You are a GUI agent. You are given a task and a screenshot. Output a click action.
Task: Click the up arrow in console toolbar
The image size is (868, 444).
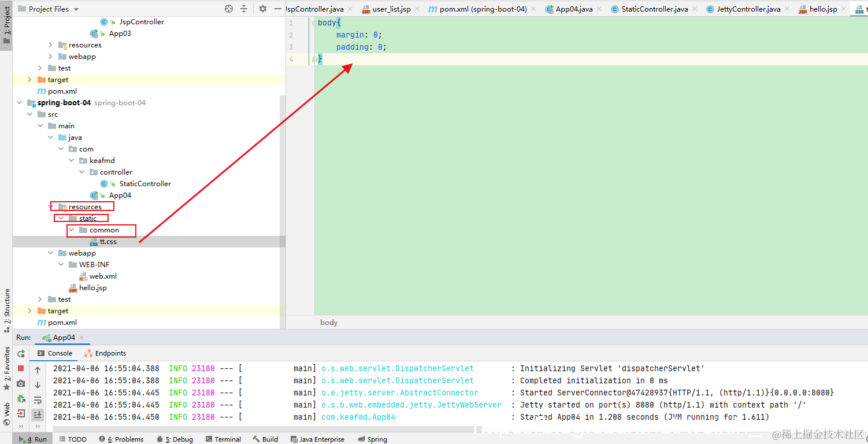click(x=38, y=370)
